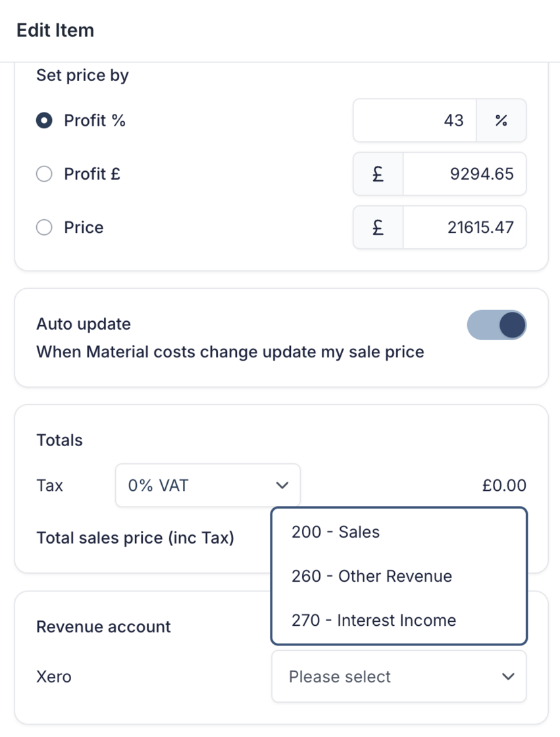Select the Profit £ radio button
560x737 pixels.
[44, 174]
